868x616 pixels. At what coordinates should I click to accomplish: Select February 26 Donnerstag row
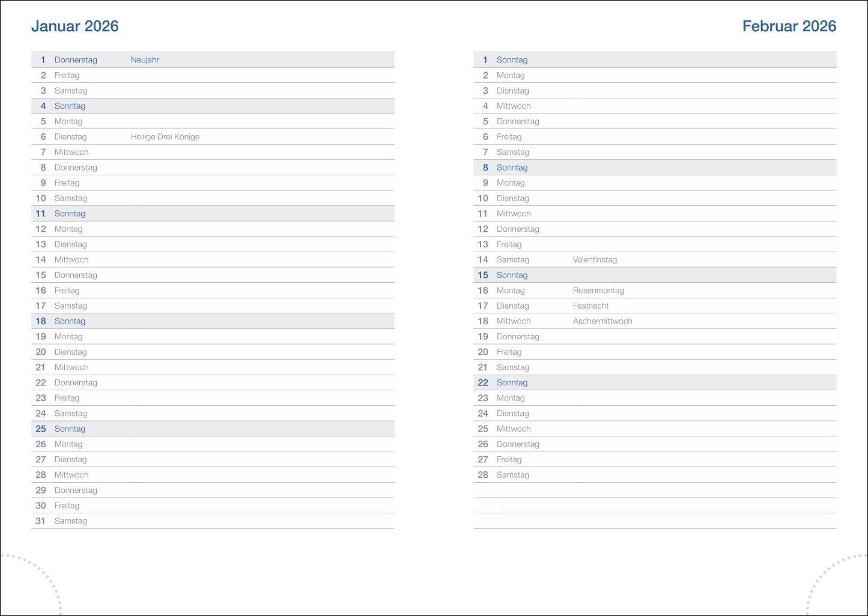click(655, 444)
